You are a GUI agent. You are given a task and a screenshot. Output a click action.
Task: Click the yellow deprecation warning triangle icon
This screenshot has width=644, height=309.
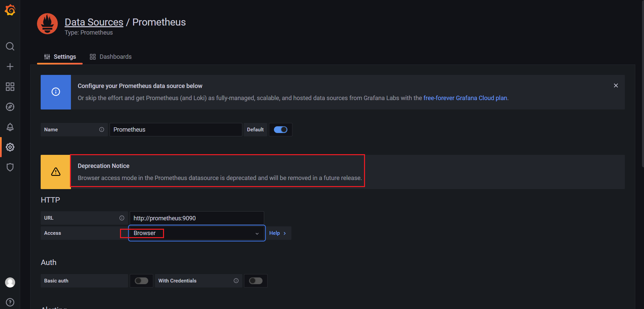coord(56,172)
